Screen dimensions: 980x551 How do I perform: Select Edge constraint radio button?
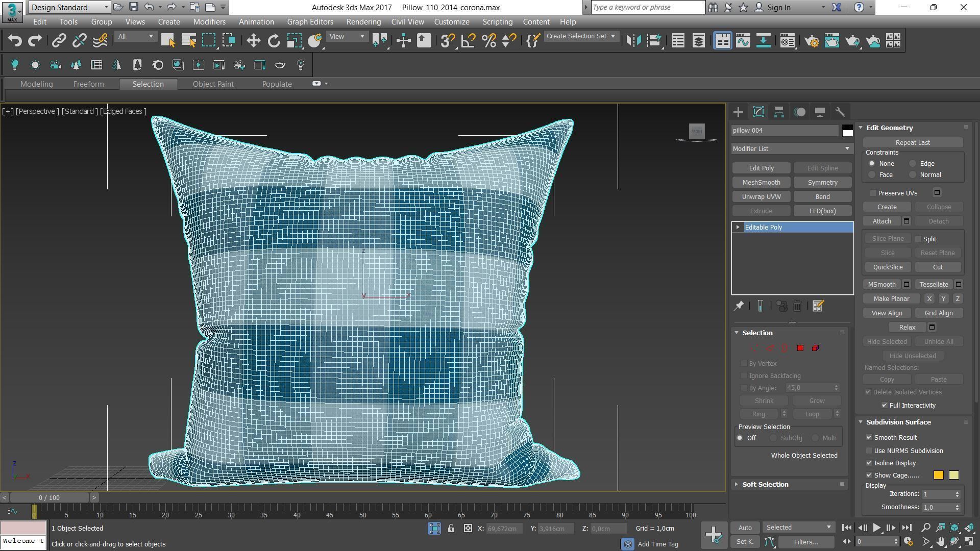coord(913,164)
